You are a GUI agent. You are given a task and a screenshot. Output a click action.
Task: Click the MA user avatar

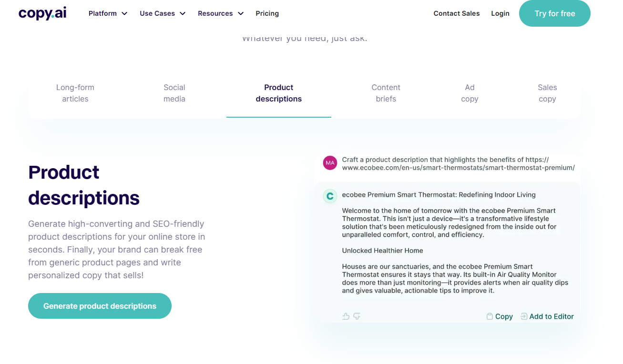[330, 163]
